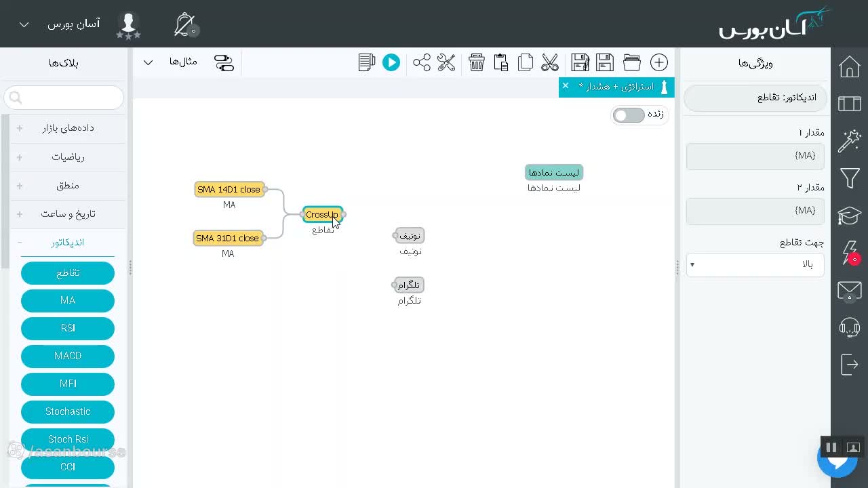The height and width of the screenshot is (488, 868).
Task: Click the share icon in the toolbar
Action: (x=422, y=62)
